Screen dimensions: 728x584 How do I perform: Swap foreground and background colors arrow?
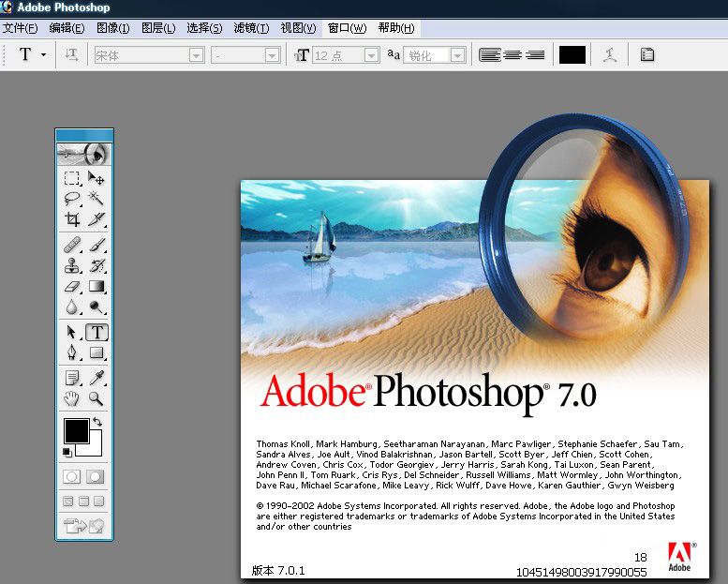click(x=97, y=422)
